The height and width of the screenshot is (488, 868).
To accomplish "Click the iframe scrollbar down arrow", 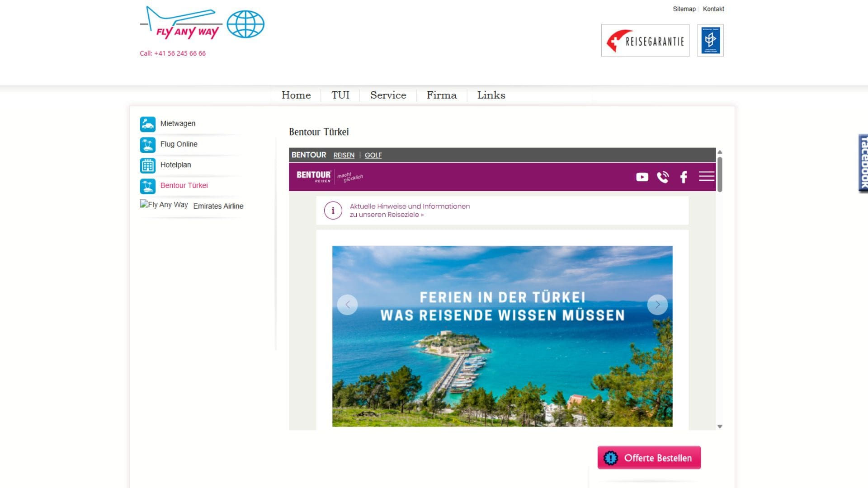I will 720,427.
